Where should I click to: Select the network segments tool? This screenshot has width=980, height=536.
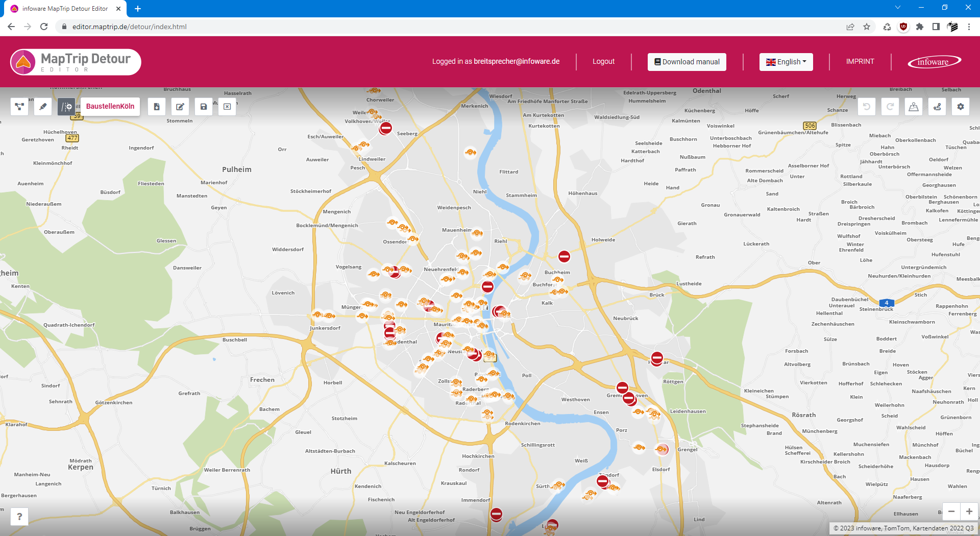[x=19, y=107]
